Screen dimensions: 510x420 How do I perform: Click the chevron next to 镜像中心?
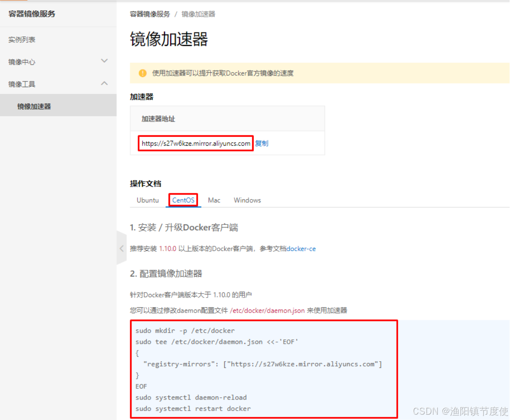(104, 61)
